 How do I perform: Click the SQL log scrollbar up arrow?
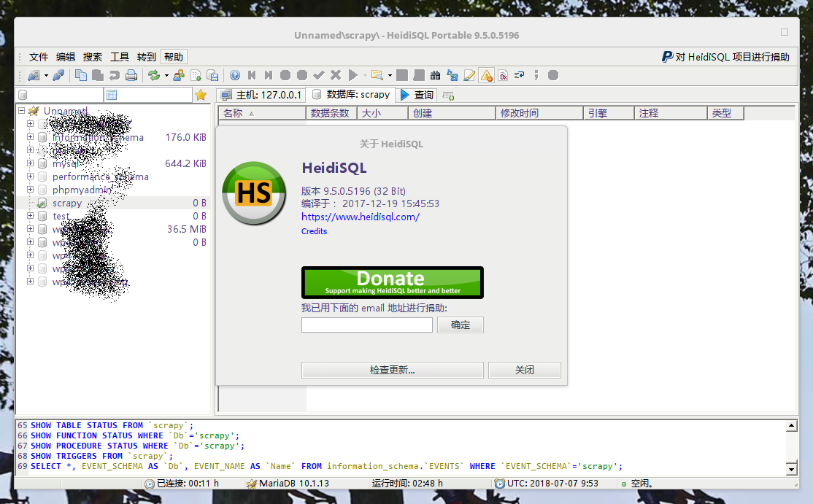(x=791, y=426)
